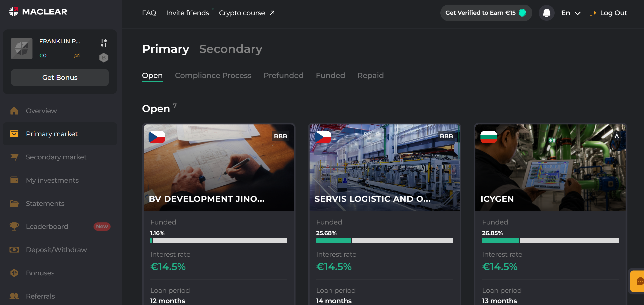Open Icygen project image
The width and height of the screenshot is (644, 305).
550,168
